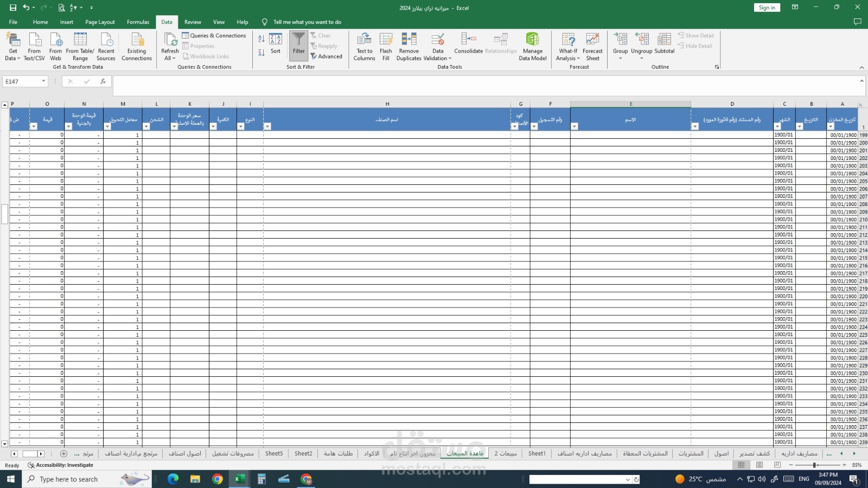Image resolution: width=868 pixels, height=488 pixels.
Task: Expand the Name Box dropdown
Action: (x=43, y=81)
